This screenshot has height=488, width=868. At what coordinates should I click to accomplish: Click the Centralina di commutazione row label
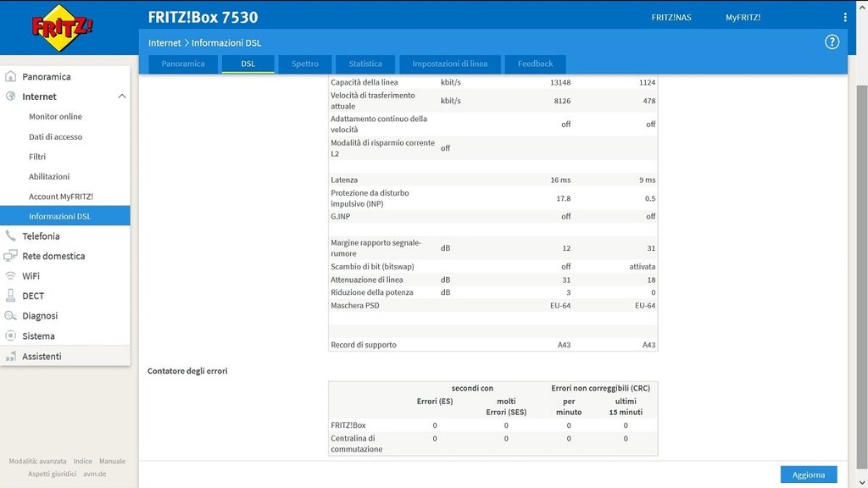[357, 444]
